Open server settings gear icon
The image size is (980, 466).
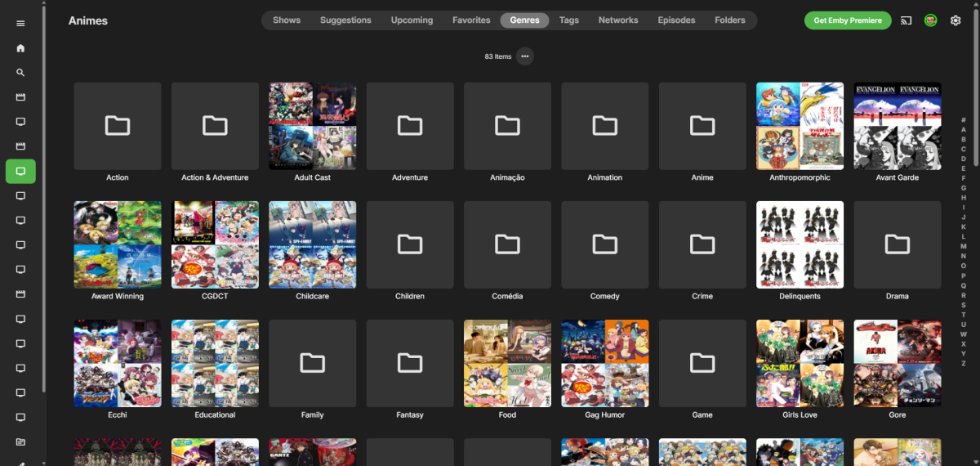tap(955, 20)
